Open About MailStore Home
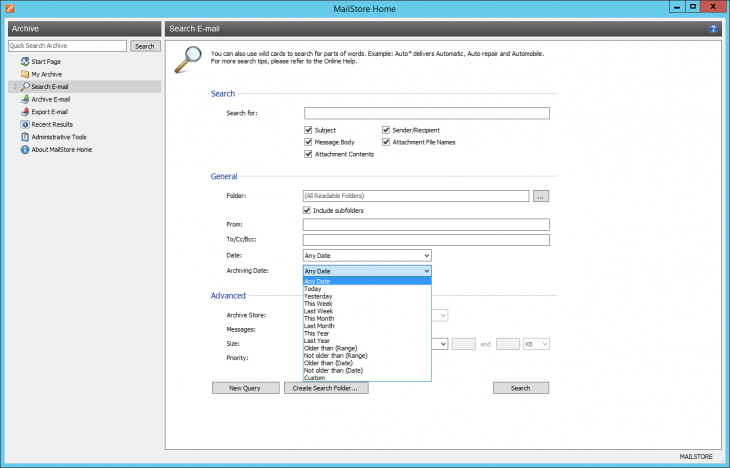730x468 pixels. pyautogui.click(x=62, y=149)
